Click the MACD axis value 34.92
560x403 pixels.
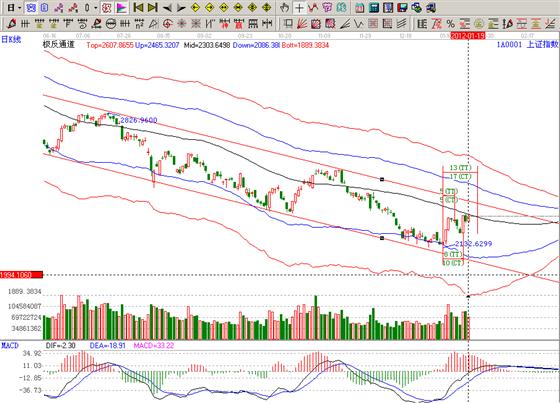(32, 353)
